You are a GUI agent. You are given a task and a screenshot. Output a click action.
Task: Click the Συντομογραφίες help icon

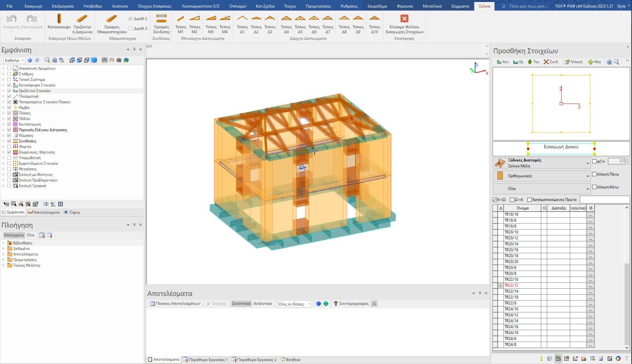pos(335,303)
